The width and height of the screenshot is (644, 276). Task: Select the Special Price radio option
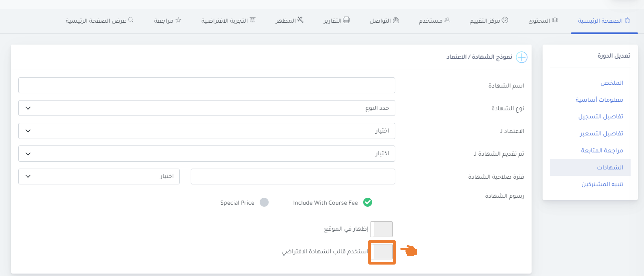pyautogui.click(x=264, y=202)
